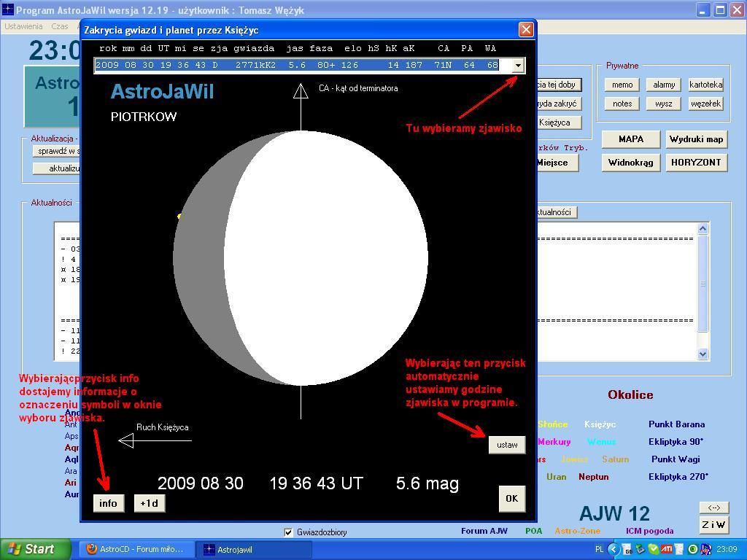Select Merkury in Okolice panel
Image resolution: width=747 pixels, height=560 pixels.
click(x=554, y=442)
